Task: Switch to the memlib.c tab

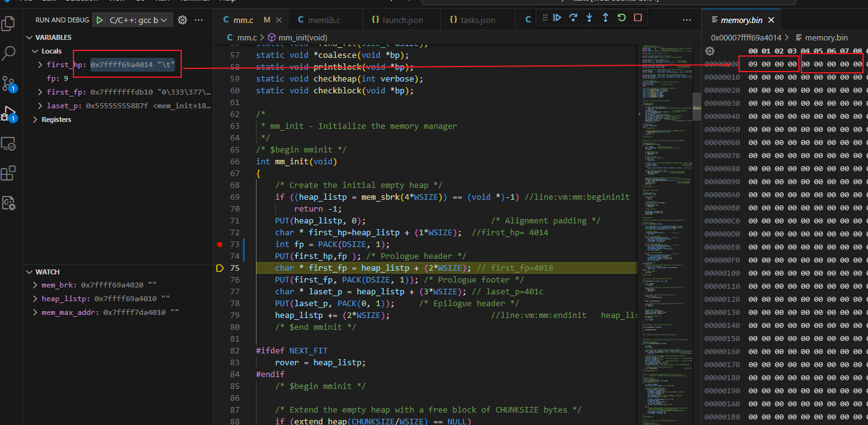Action: coord(323,20)
